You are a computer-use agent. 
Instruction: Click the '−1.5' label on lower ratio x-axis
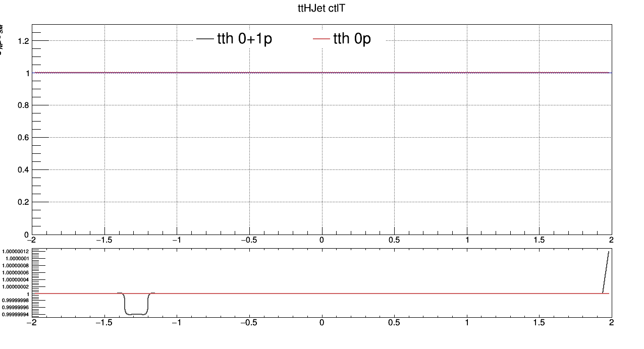(x=104, y=322)
